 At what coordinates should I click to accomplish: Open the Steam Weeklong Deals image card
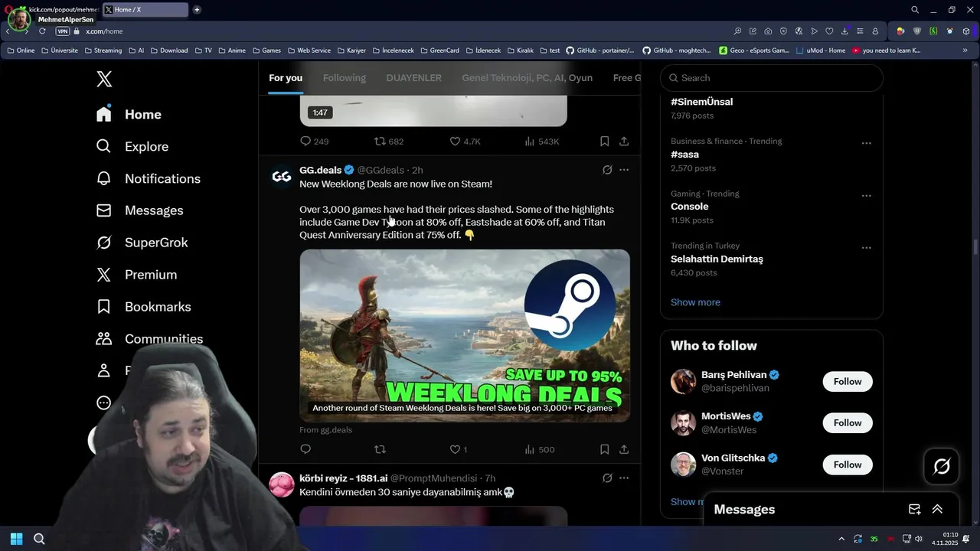pyautogui.click(x=465, y=335)
